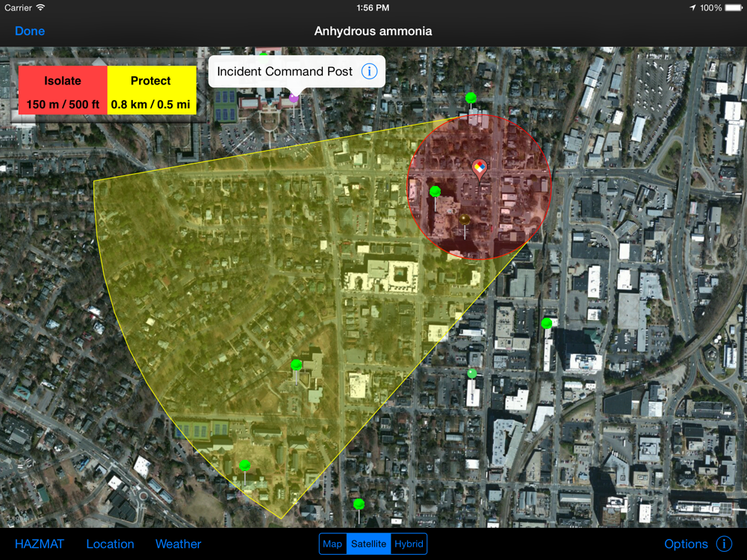
Task: Tap the Incident Command Post callout label
Action: [285, 72]
